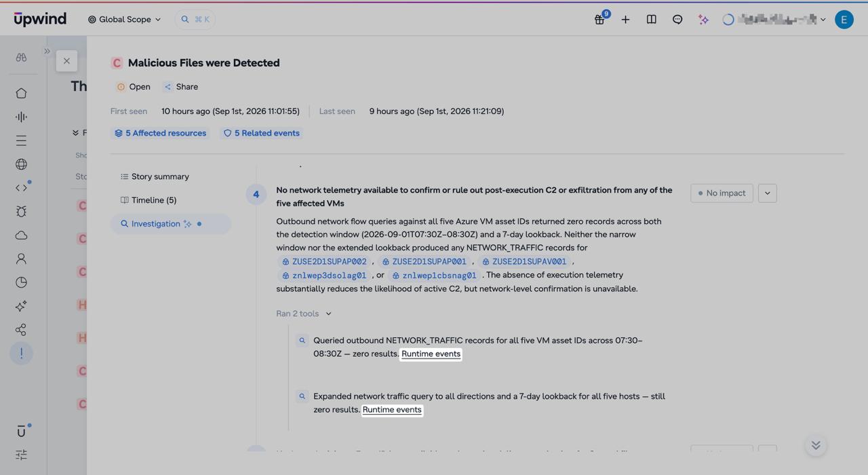Open the cloud sidebar icon
This screenshot has height=475, width=868.
(x=21, y=235)
